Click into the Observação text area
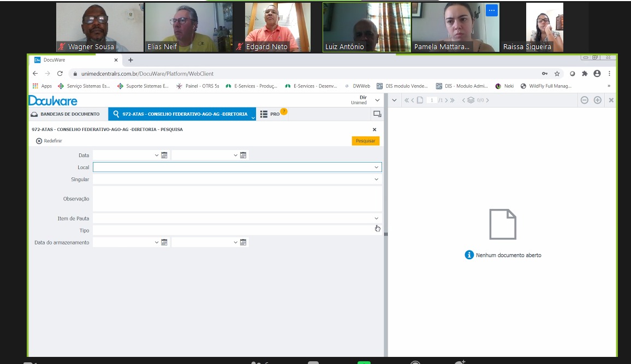 pyautogui.click(x=237, y=199)
